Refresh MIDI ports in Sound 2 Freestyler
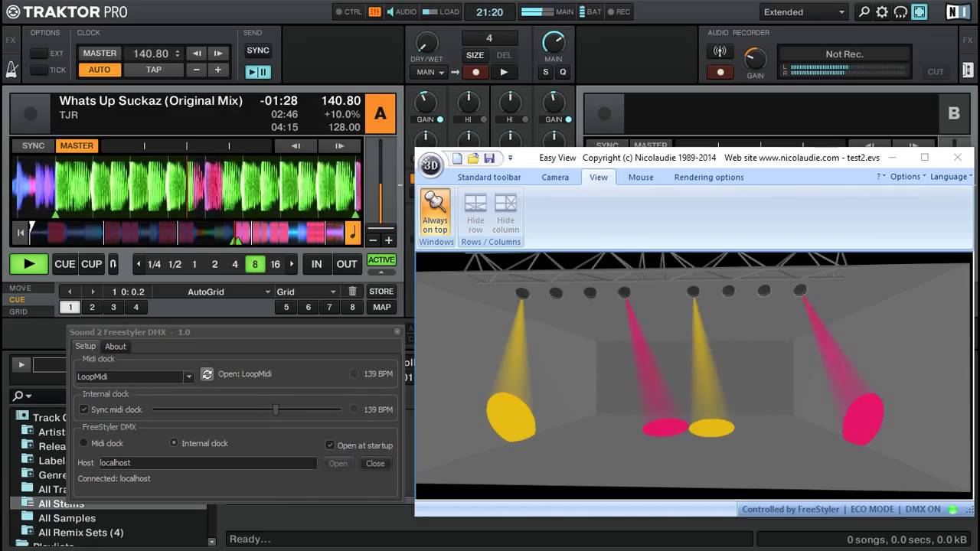Screen dimensions: 980x551 pos(207,374)
